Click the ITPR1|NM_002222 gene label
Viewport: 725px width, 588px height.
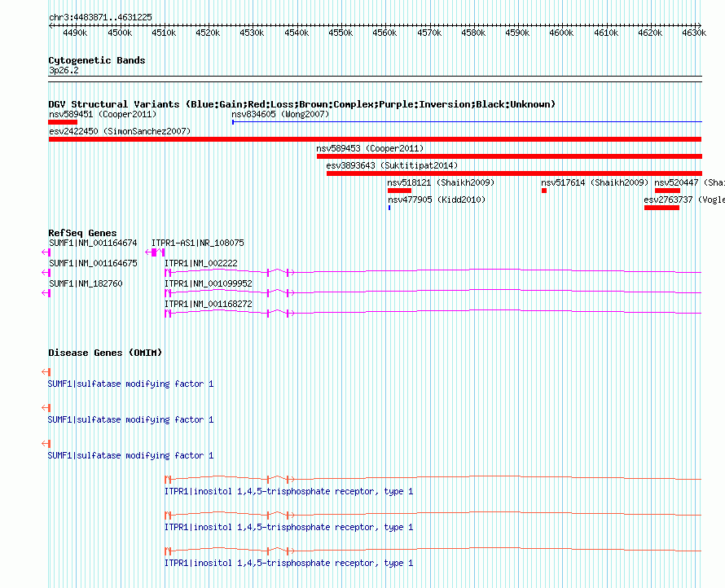point(200,263)
